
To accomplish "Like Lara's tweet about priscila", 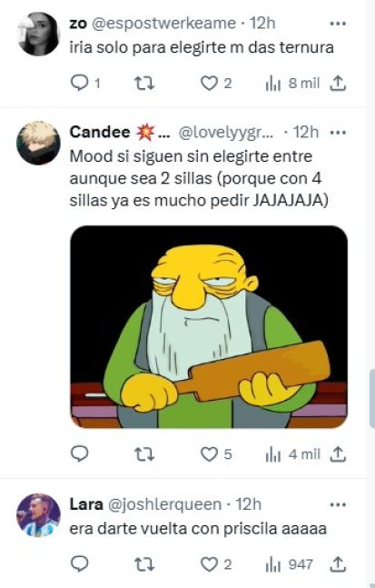I will pos(216,564).
